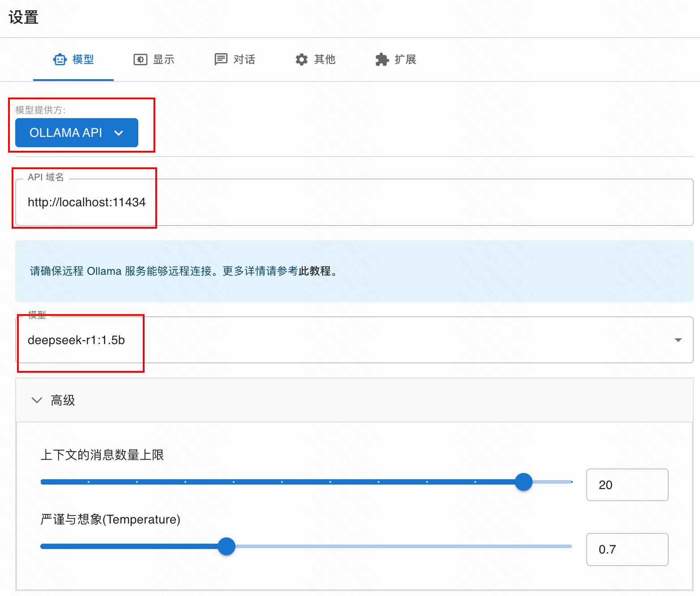This screenshot has height=596, width=700.
Task: Switch to the 对话 tab label
Action: tap(244, 60)
